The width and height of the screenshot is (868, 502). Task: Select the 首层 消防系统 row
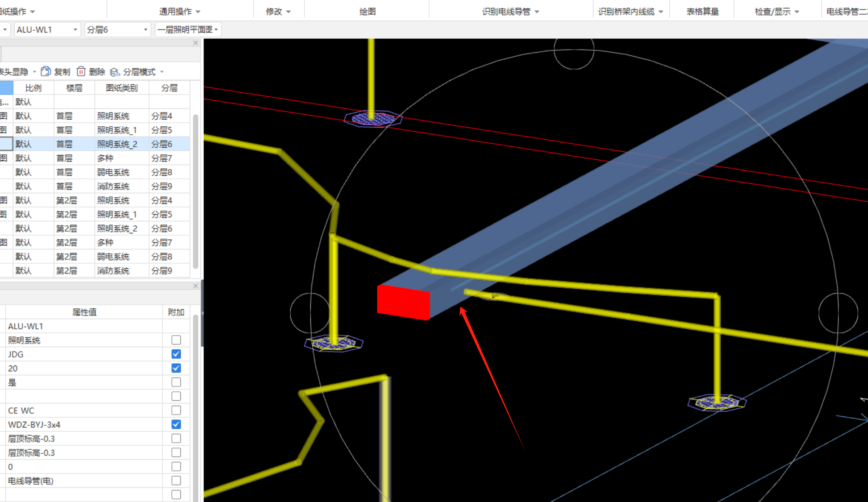95,186
